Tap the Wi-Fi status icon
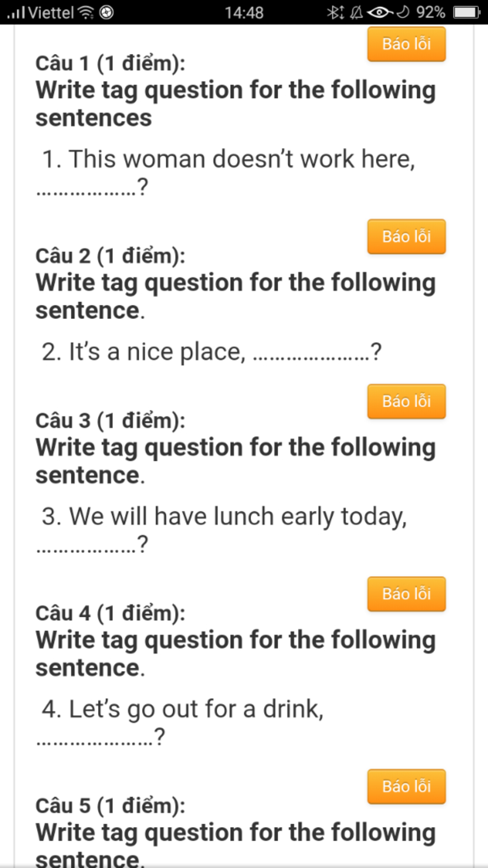488x868 pixels. click(x=86, y=12)
